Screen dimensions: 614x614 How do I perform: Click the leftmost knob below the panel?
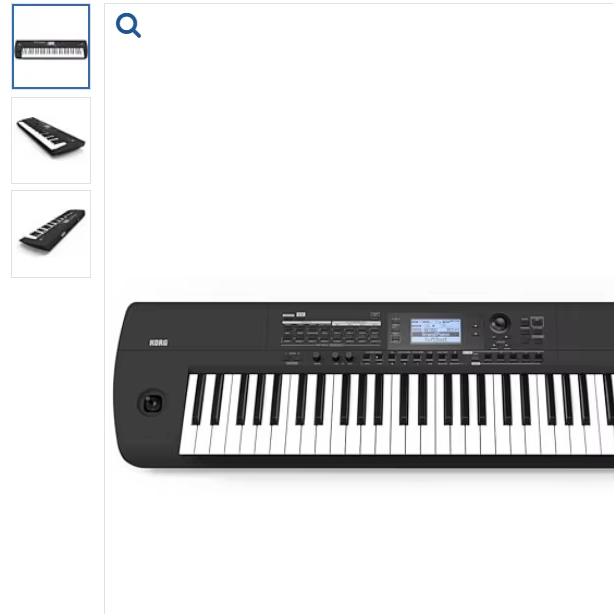317,357
